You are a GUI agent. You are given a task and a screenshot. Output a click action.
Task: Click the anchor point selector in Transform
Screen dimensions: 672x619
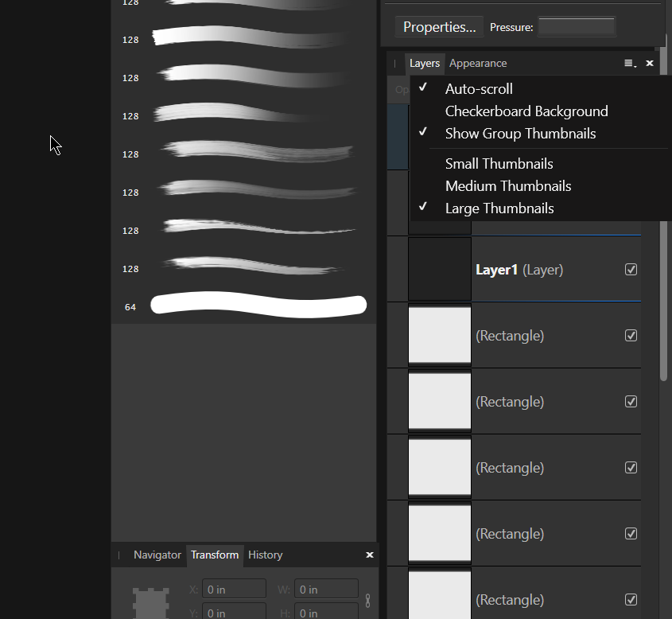coord(151,604)
